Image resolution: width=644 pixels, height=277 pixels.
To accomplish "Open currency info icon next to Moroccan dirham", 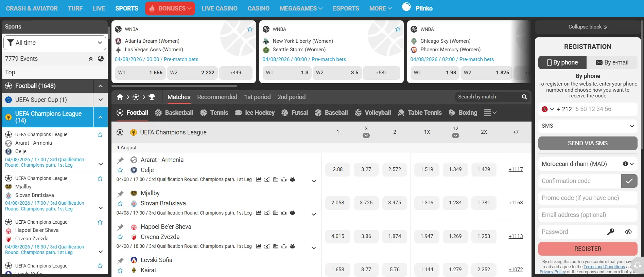I will [x=625, y=164].
